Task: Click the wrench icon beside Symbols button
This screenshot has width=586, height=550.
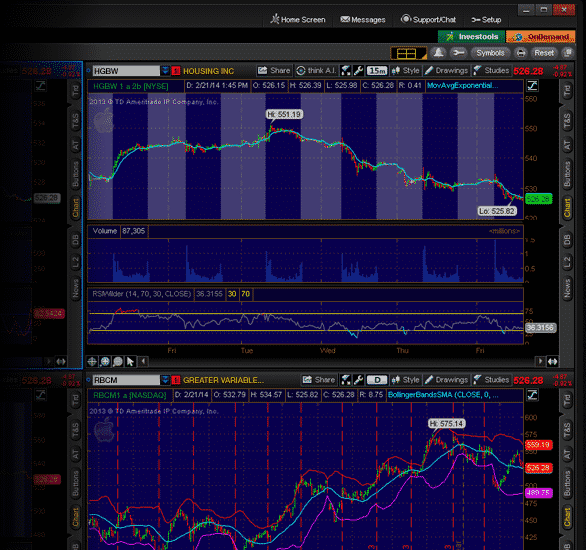Action: [x=458, y=53]
